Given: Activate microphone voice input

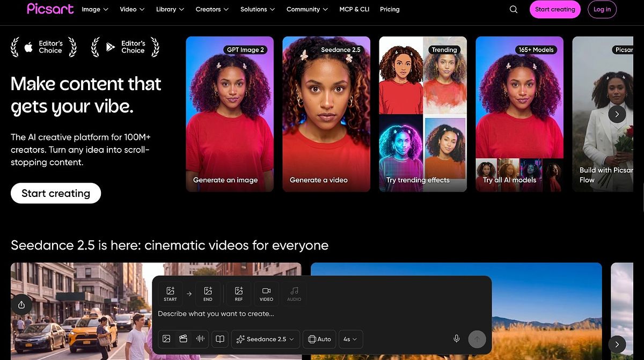Looking at the screenshot, I should coord(456,339).
